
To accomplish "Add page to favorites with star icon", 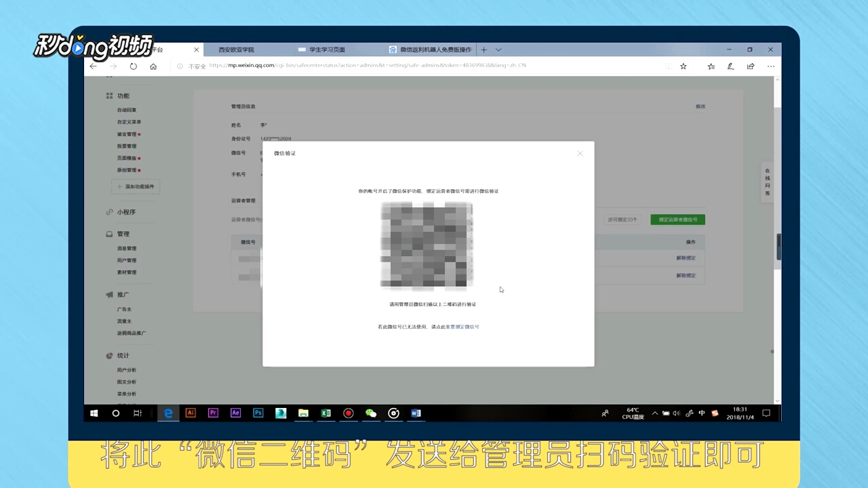I will (684, 66).
